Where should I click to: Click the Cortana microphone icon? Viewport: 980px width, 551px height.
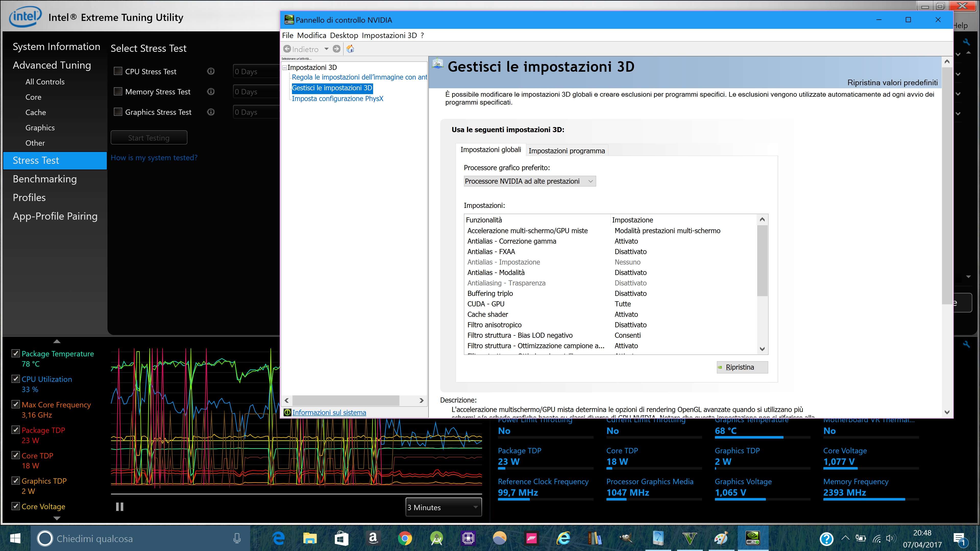pos(237,539)
